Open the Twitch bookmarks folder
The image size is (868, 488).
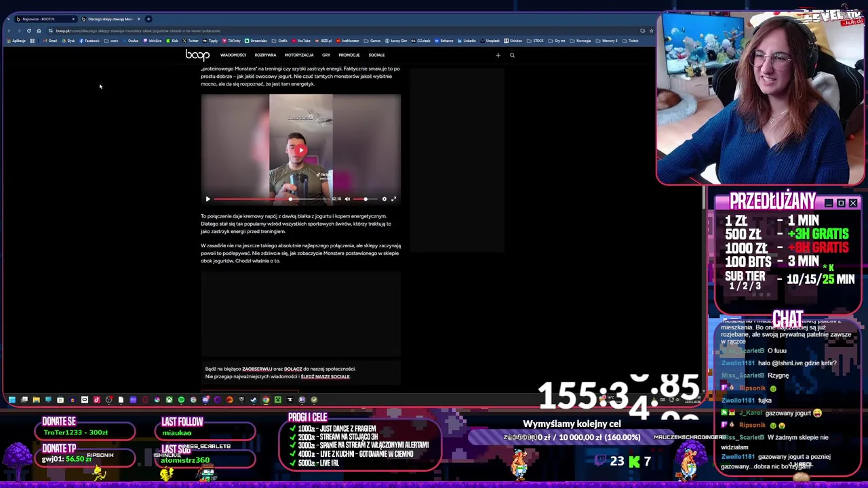631,41
